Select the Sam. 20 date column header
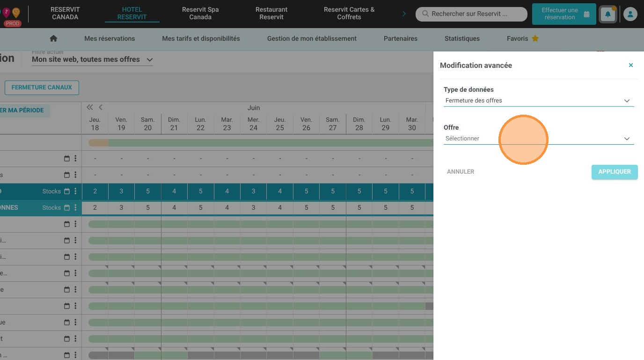644x360 pixels. coord(148,124)
